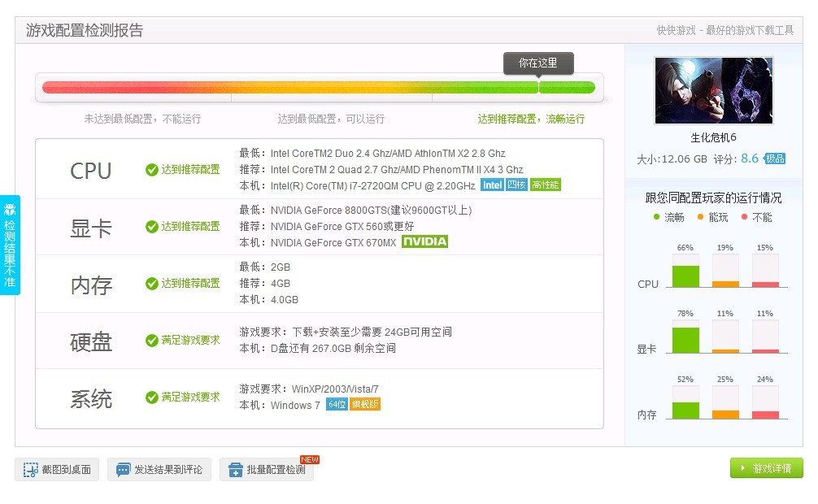
Task: Click the 内存 row green check icon
Action: tap(152, 284)
